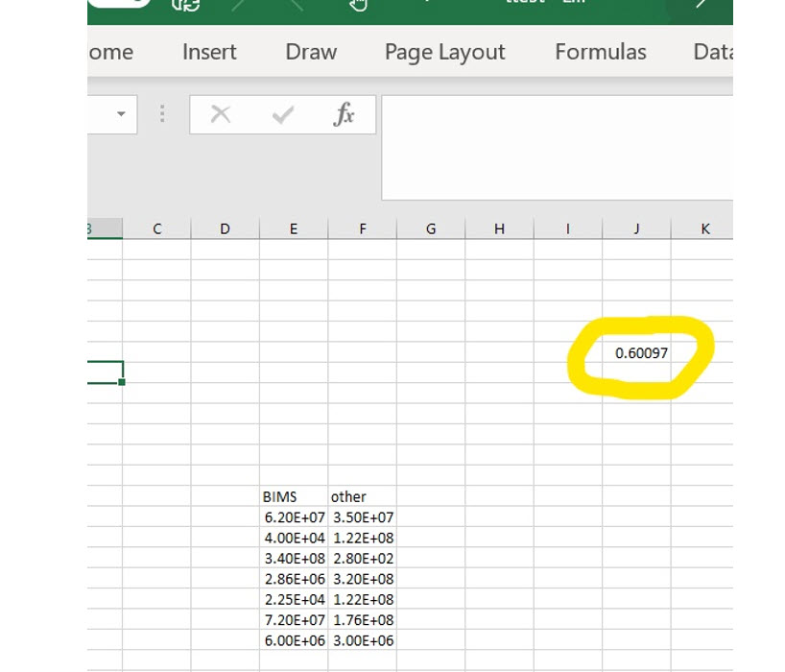Select the cell with value 2.80E+02

point(362,558)
